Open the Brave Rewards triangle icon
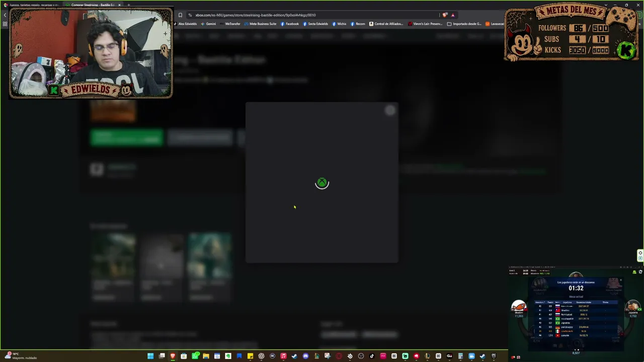Screen dimensions: 644x362 [x=453, y=15]
